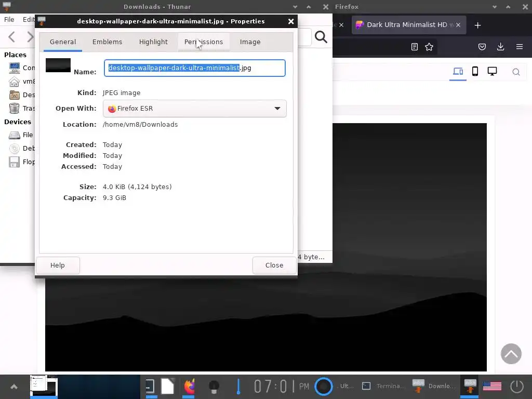
Task: Click the '/home/vm8/Downloads' location text
Action: [140, 125]
